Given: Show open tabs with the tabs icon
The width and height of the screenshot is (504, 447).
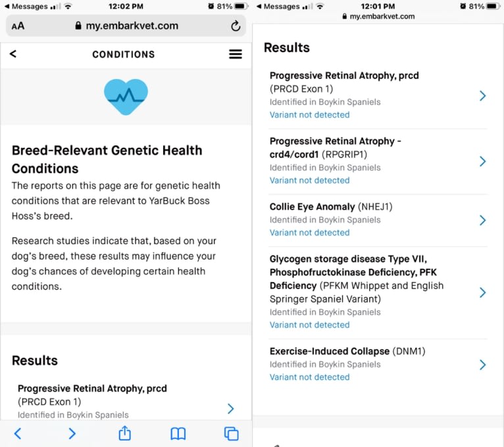Looking at the screenshot, I should (231, 433).
